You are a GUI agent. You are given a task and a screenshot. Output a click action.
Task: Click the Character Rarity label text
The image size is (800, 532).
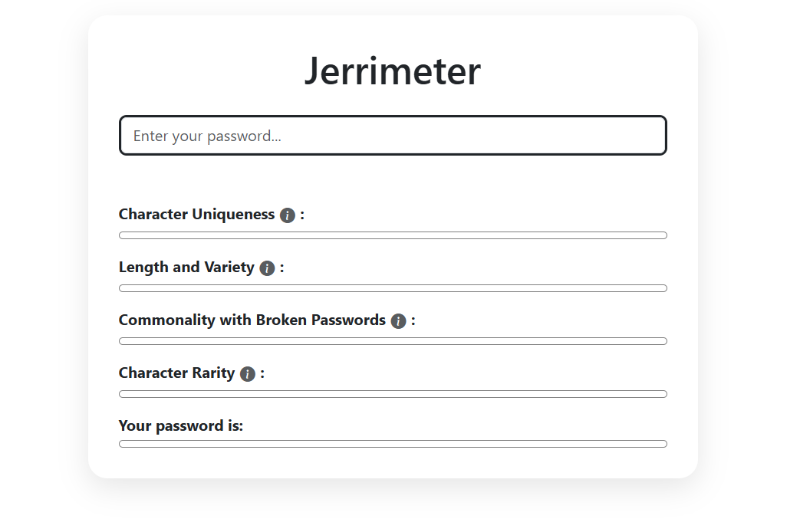point(176,373)
